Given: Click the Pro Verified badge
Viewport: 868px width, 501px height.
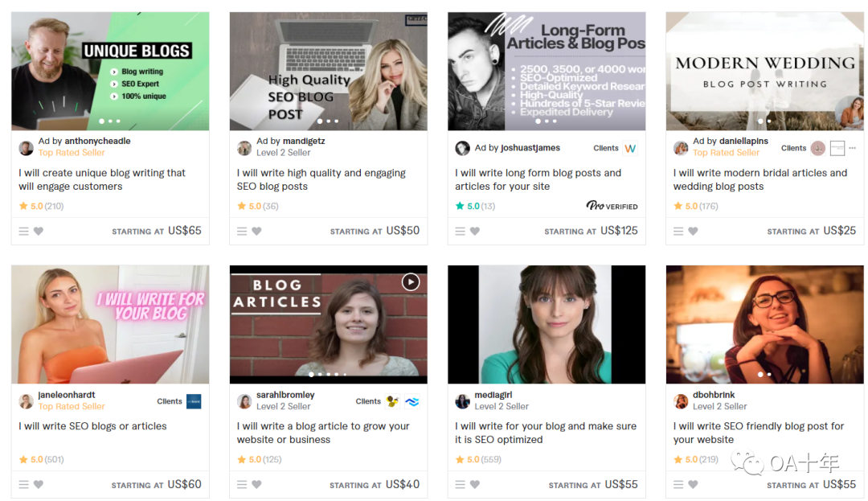Looking at the screenshot, I should [x=612, y=206].
